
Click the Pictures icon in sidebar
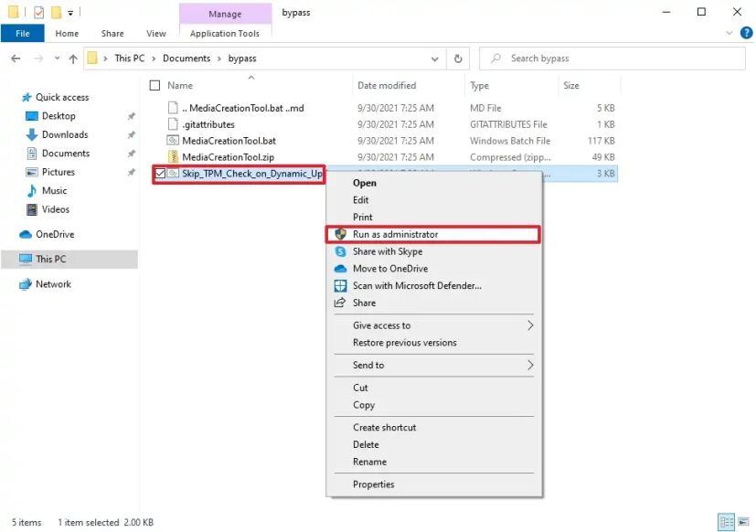[32, 172]
